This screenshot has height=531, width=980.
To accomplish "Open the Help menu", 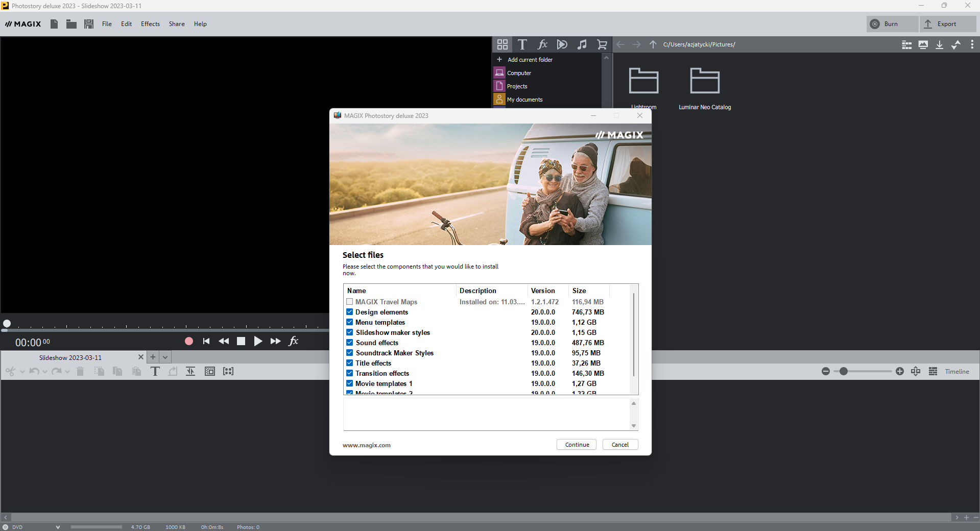I will (200, 24).
